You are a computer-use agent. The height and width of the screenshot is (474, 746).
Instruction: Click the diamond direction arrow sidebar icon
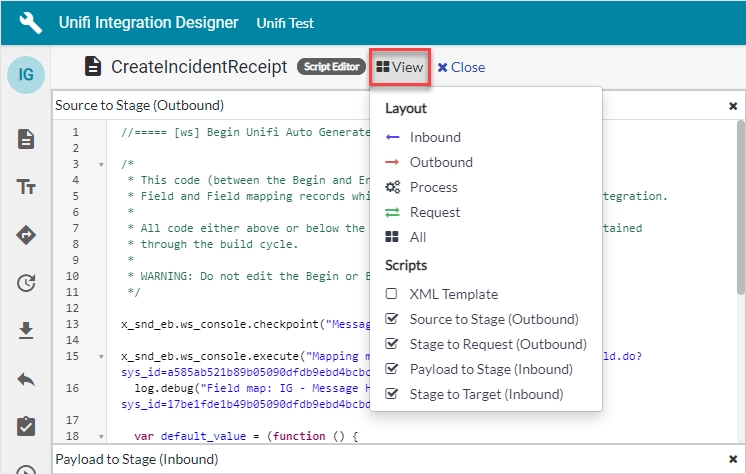[26, 235]
